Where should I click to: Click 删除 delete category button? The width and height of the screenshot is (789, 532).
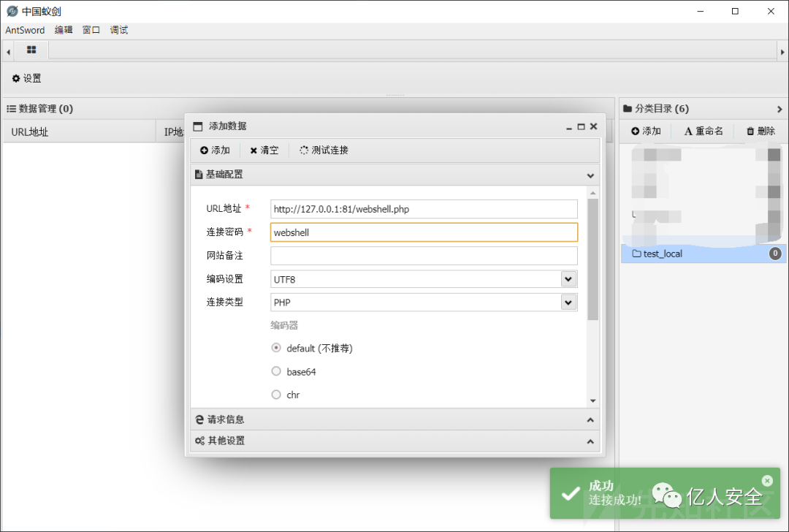(x=761, y=131)
